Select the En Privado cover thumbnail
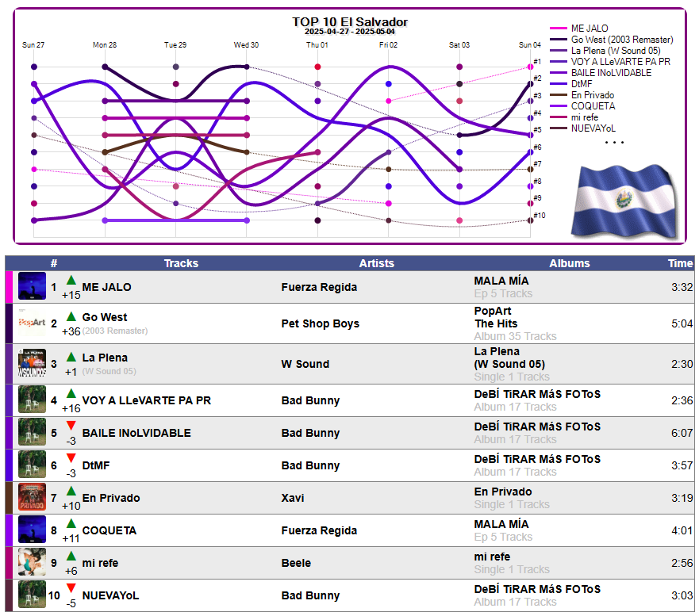 pyautogui.click(x=32, y=497)
